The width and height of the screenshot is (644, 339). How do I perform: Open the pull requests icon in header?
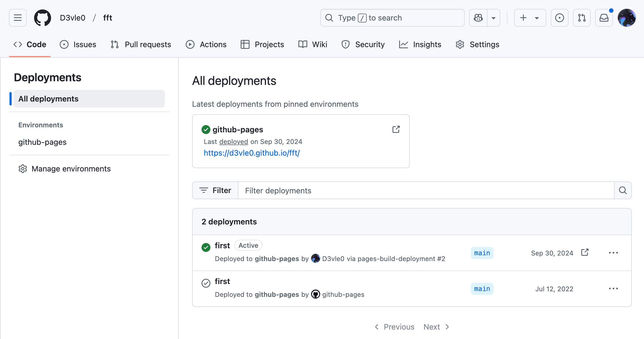[582, 18]
